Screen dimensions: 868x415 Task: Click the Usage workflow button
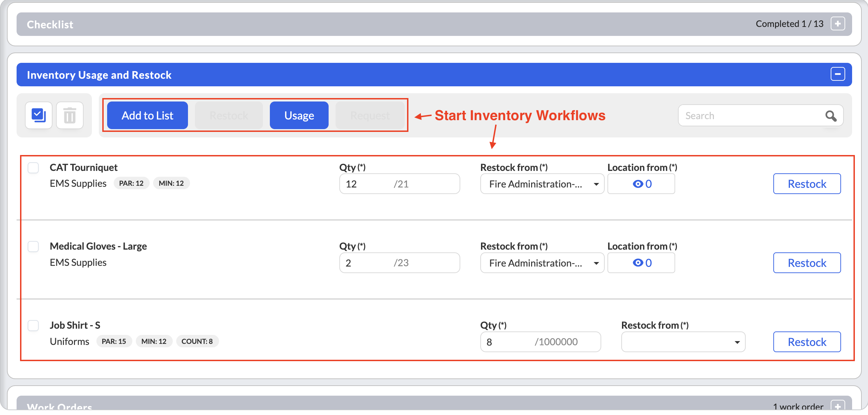(x=299, y=115)
